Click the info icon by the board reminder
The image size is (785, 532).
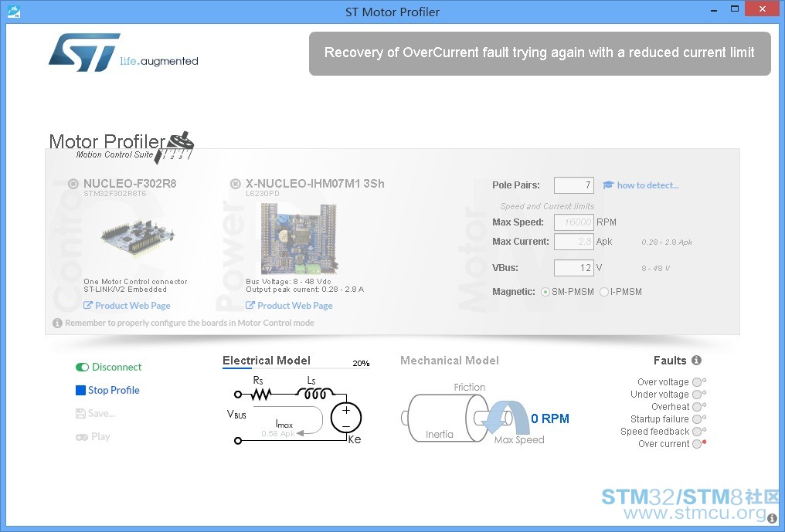click(58, 323)
